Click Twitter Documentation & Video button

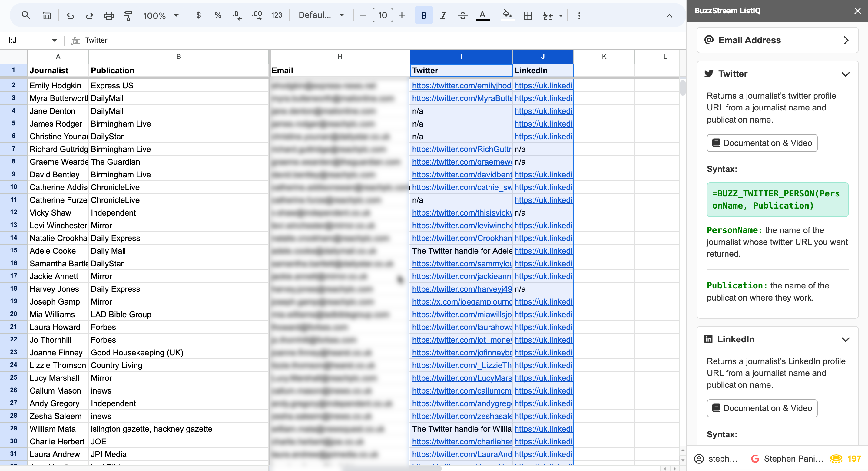762,143
